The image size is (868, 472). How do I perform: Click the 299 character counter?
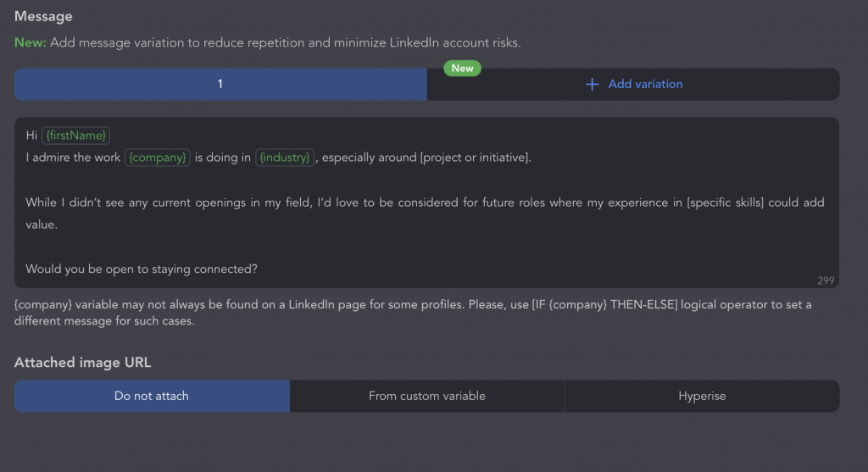pos(826,280)
